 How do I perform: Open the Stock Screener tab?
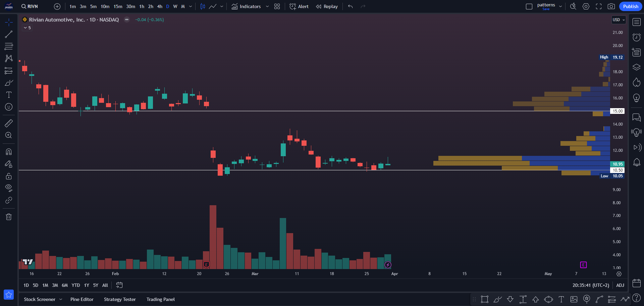[x=40, y=299]
